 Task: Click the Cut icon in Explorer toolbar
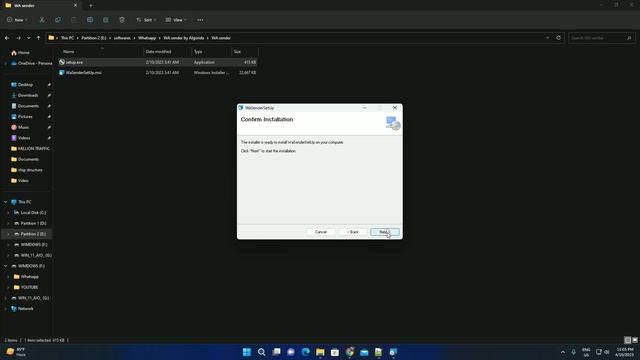click(x=42, y=20)
